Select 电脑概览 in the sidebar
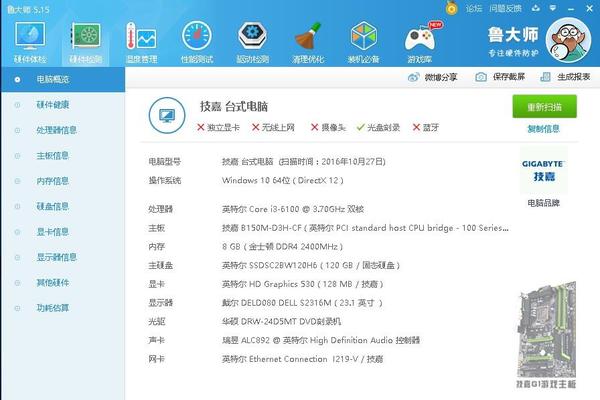Viewport: 600px width, 400px height. tap(63, 80)
